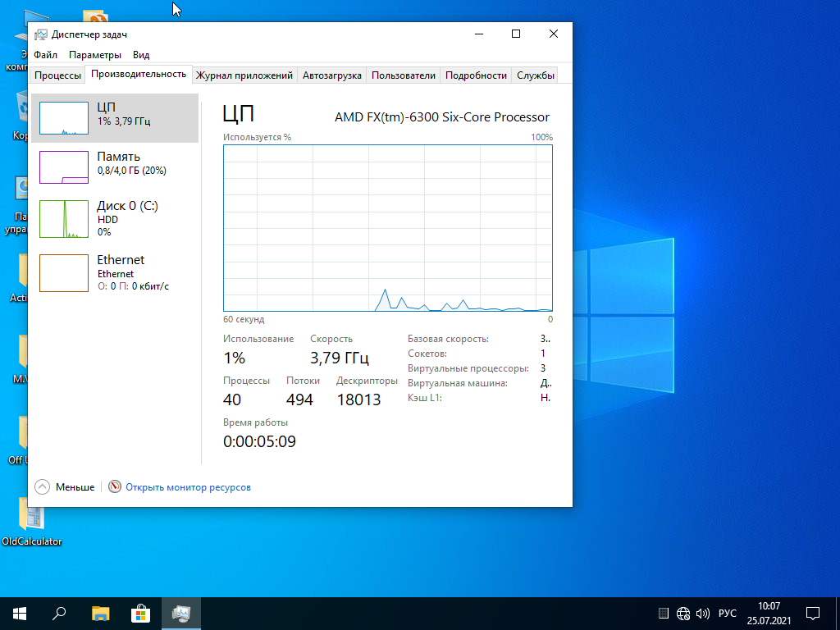This screenshot has height=630, width=840.
Task: Switch to the Службы tab
Action: 535,75
